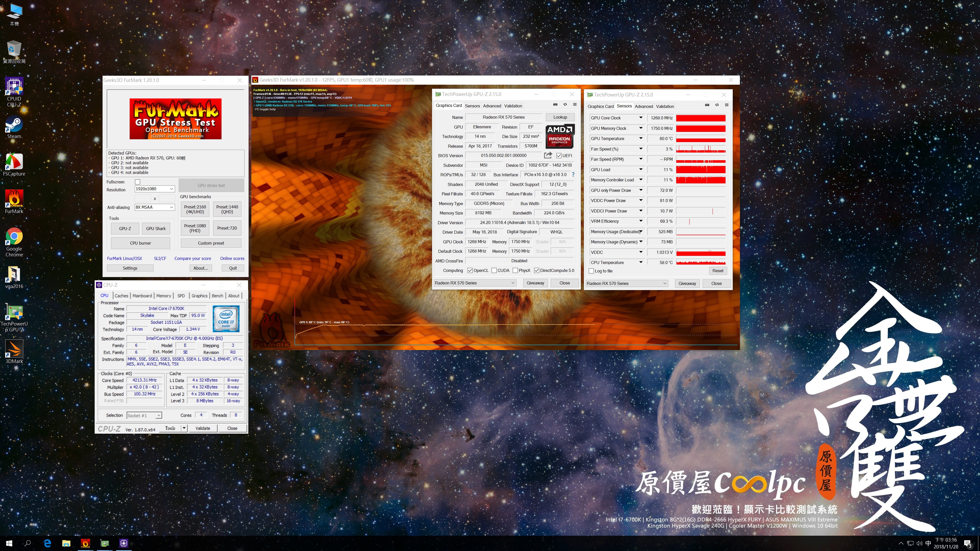980x551 pixels.
Task: Open Sensors tab in left GPU-Z window
Action: tap(472, 106)
